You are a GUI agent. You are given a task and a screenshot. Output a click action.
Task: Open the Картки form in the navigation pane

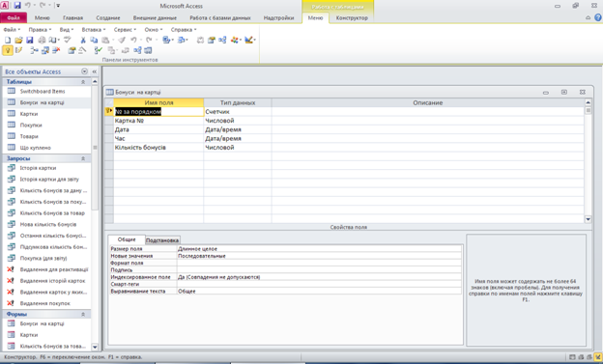click(29, 335)
